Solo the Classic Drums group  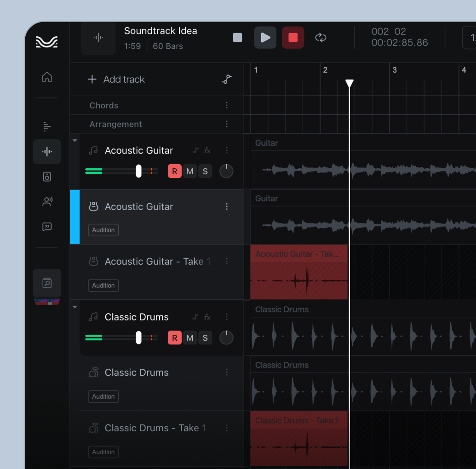pos(205,338)
